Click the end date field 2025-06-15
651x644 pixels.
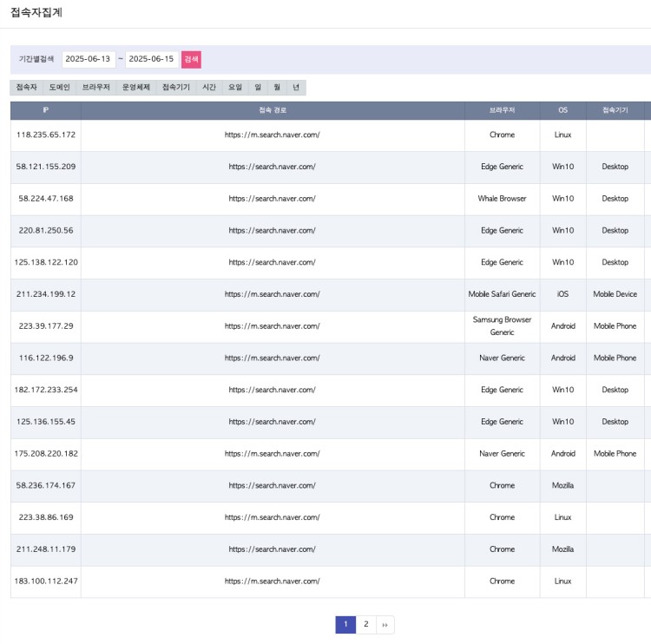pos(151,59)
